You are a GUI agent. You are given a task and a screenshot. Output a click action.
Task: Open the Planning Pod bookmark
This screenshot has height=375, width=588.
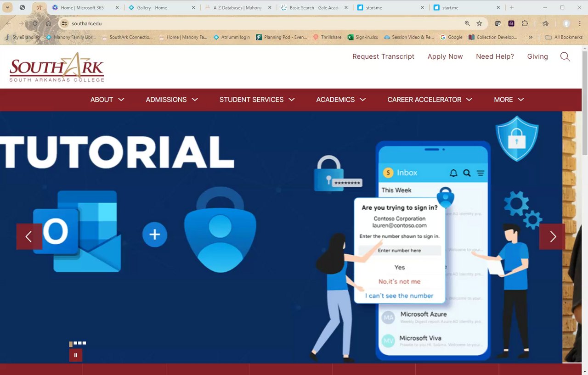click(282, 37)
